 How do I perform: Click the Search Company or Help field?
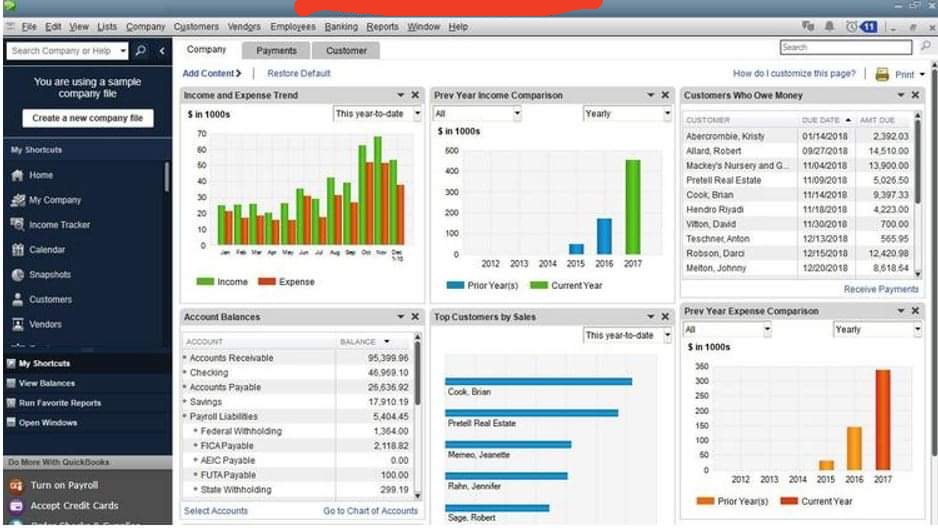coord(62,51)
